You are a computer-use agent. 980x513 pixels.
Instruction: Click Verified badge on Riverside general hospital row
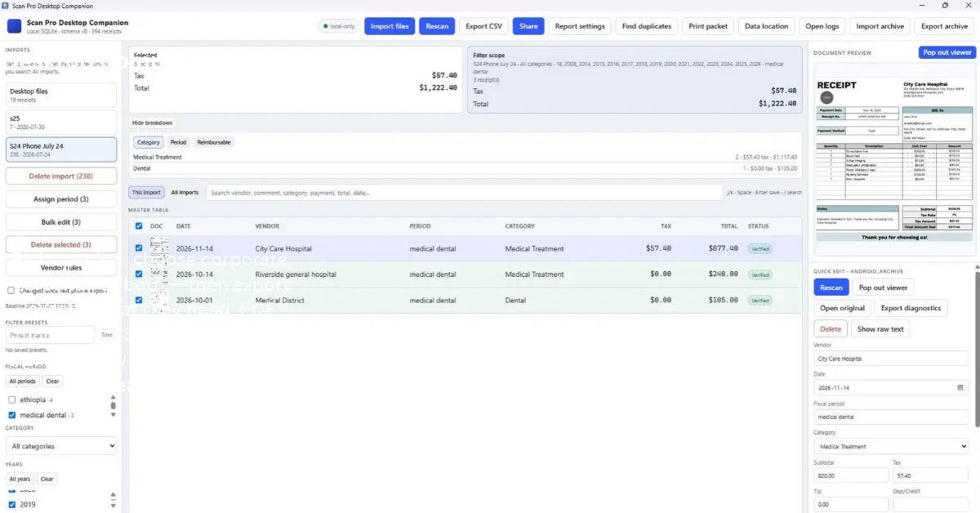pyautogui.click(x=760, y=274)
